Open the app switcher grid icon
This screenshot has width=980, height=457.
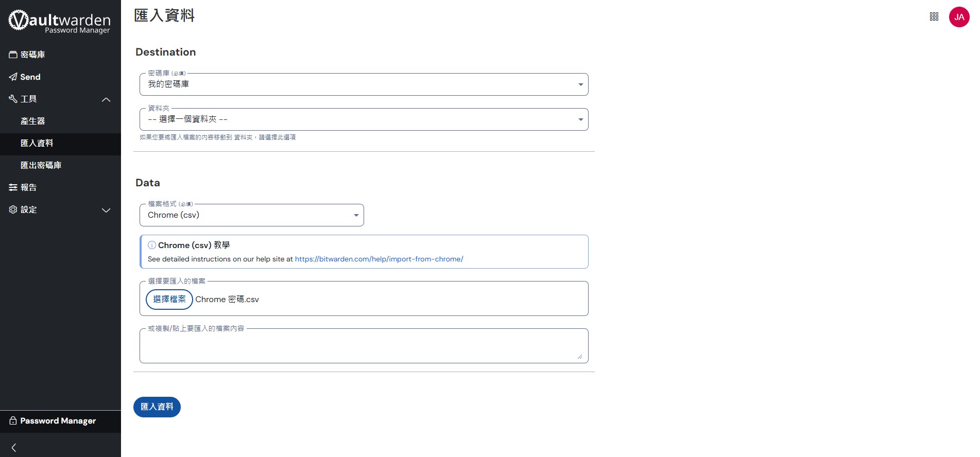pyautogui.click(x=934, y=17)
